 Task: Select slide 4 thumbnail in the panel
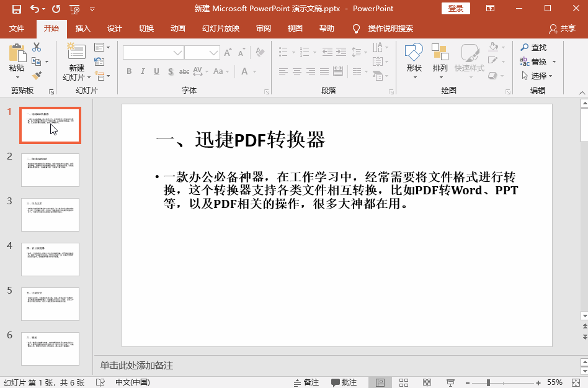point(50,259)
